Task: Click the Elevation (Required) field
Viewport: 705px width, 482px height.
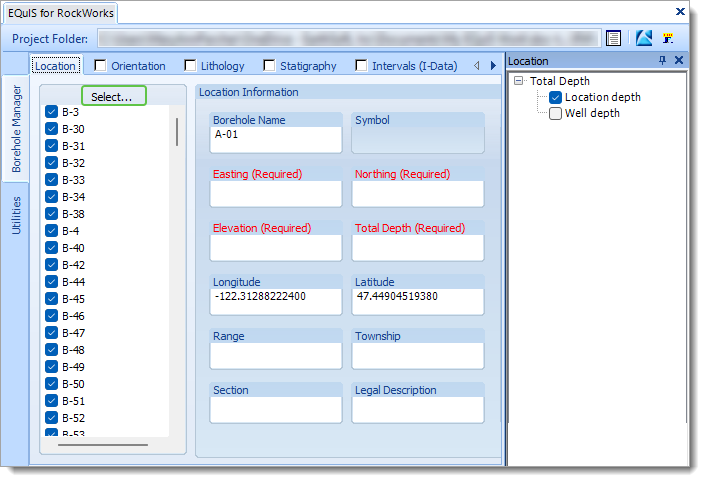Action: pos(276,247)
